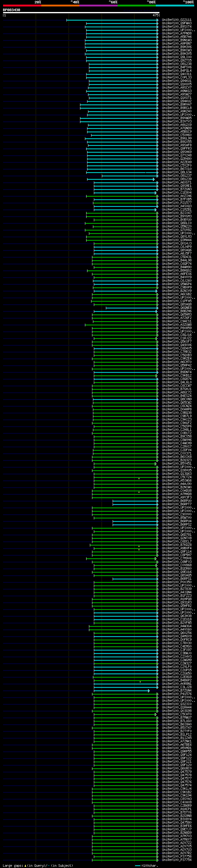Select UniRef100_C8Q874 label
The height and width of the screenshot is (868, 197).
coord(176,379)
